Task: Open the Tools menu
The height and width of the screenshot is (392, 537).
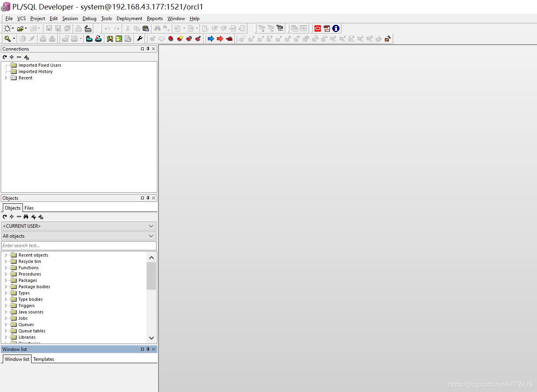Action: (106, 19)
